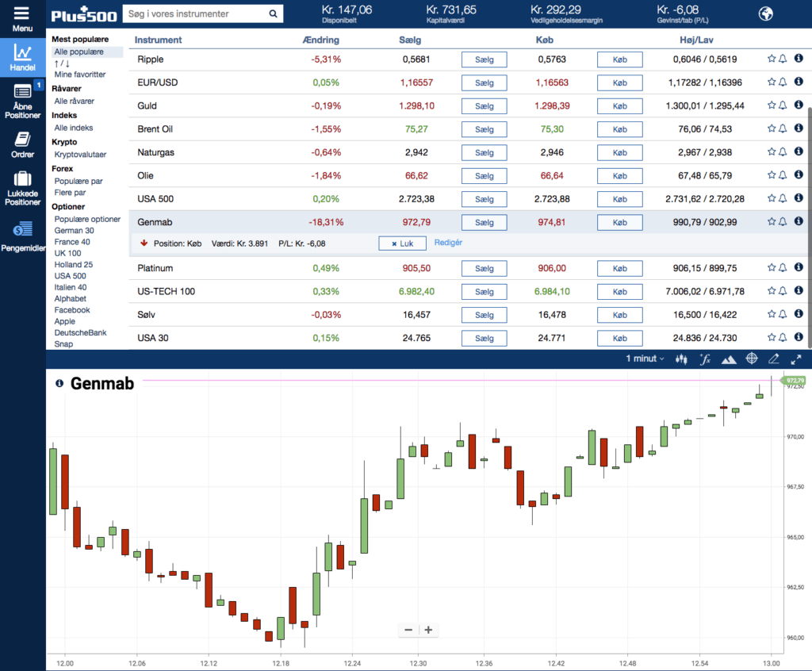This screenshot has width=812, height=671.
Task: Set price alert bell for Ripple
Action: pyautogui.click(x=783, y=59)
